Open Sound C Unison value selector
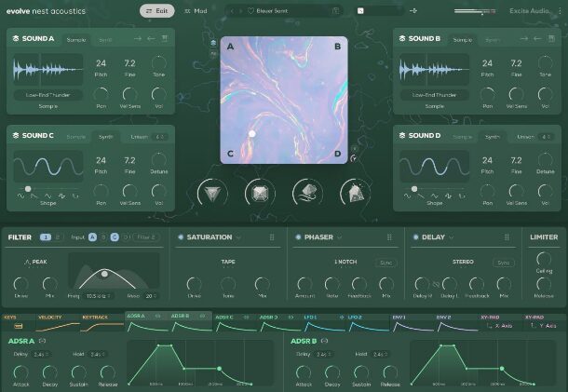This screenshot has height=392, width=568. (x=159, y=137)
